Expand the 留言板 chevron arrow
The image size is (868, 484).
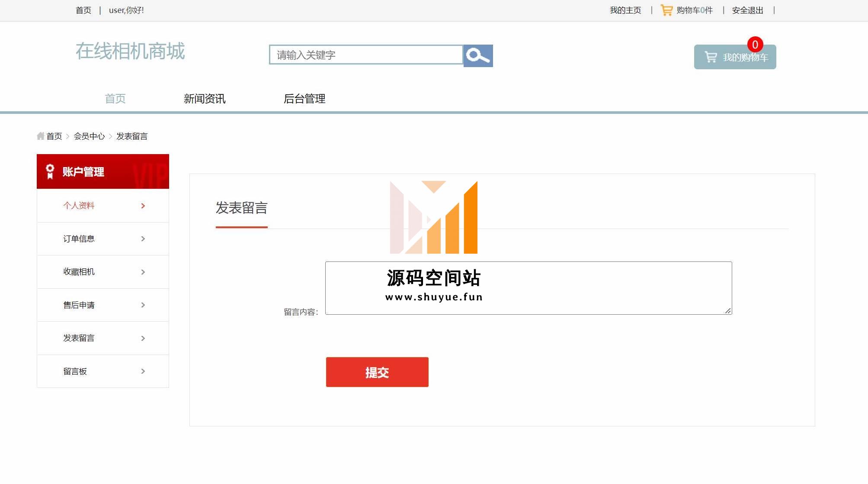[143, 371]
